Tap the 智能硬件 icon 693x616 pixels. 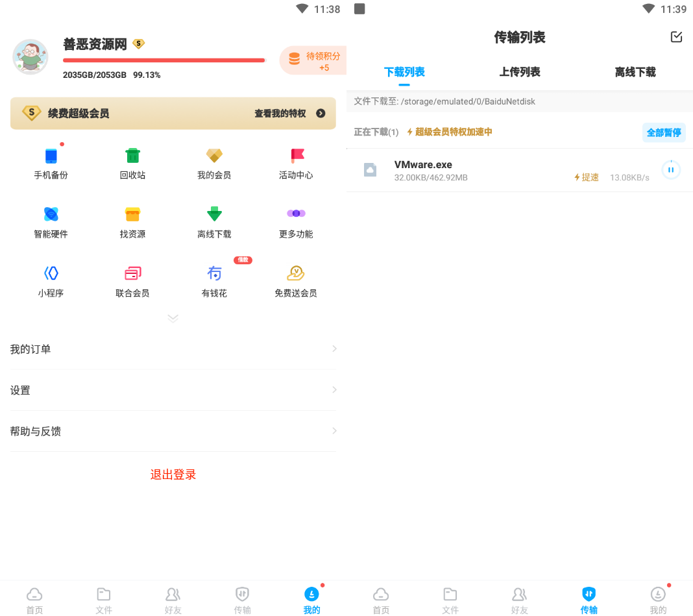(51, 214)
